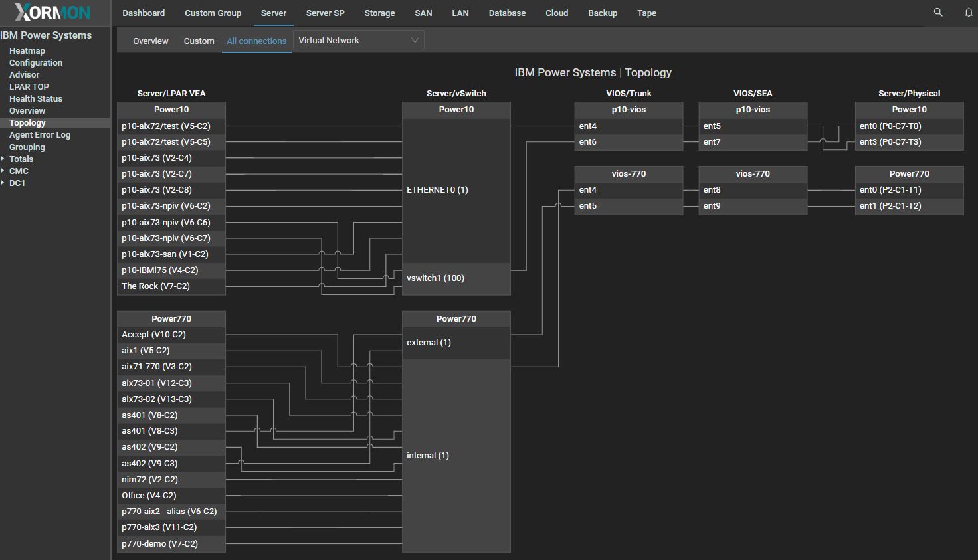The width and height of the screenshot is (978, 560).
Task: Open Heatmap in the sidebar
Action: (x=27, y=51)
